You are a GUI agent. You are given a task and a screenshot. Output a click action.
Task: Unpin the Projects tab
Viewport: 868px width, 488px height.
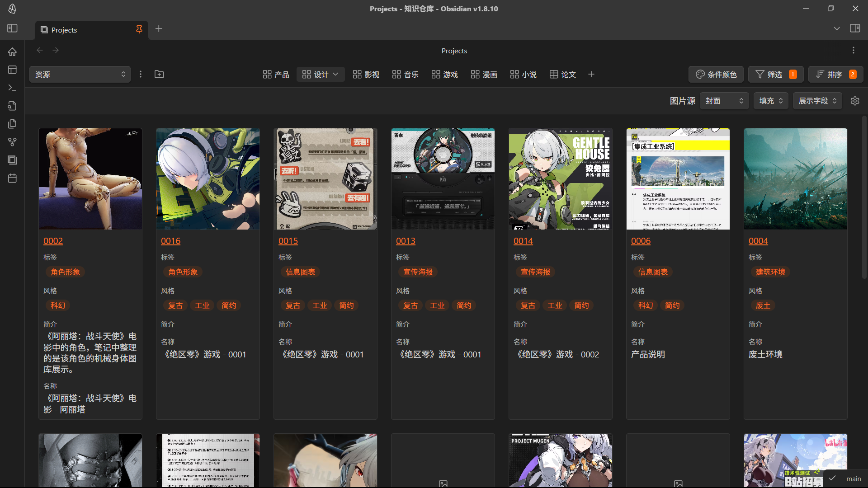click(x=139, y=29)
